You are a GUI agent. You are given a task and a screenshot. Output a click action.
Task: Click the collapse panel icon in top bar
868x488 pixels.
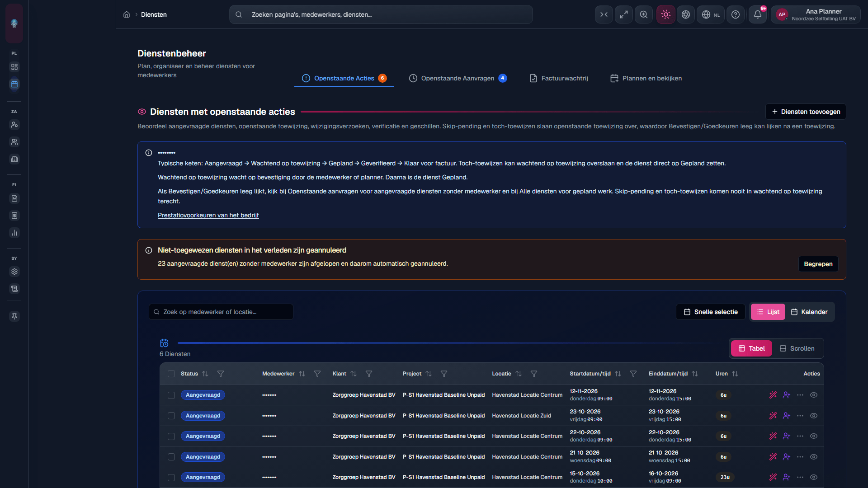(x=604, y=14)
